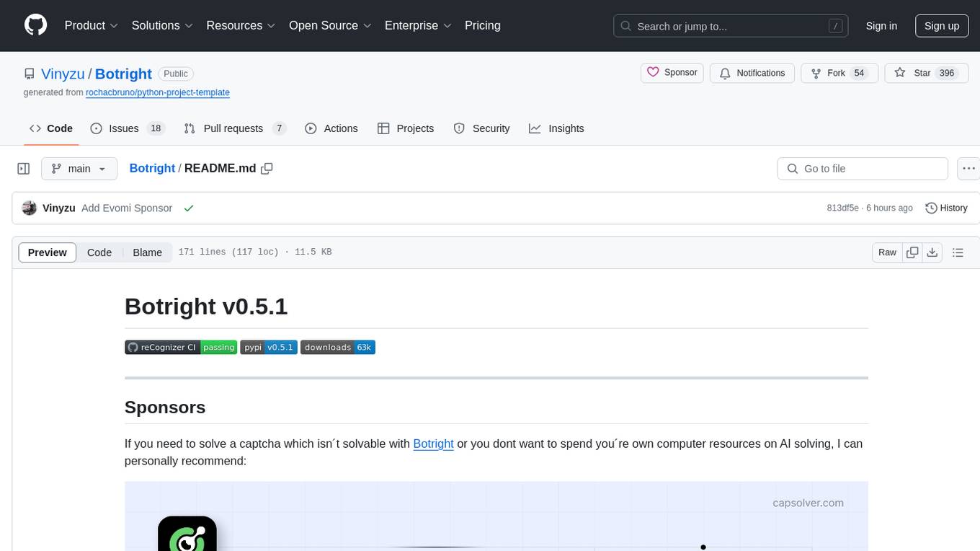Open the Add Evomi Sponsor commit
The width and height of the screenshot is (980, 551).
coord(127,208)
